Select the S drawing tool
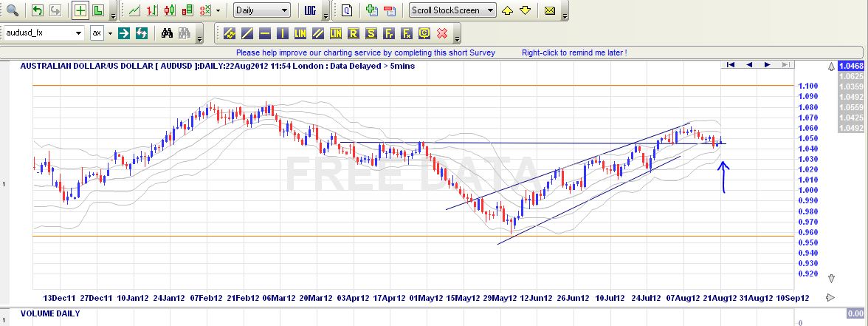Image resolution: width=868 pixels, height=326 pixels. [371, 33]
